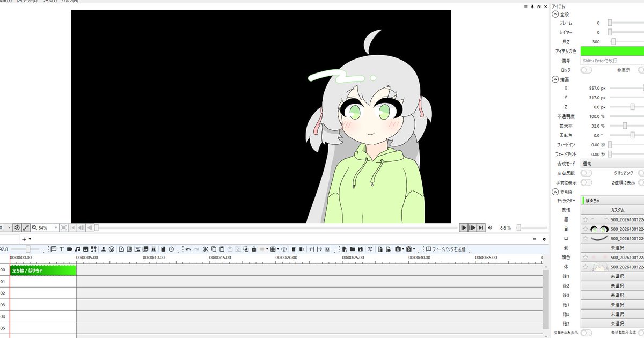Toggle the 非表示 hidden switch
This screenshot has height=338, width=644.
pyautogui.click(x=641, y=70)
